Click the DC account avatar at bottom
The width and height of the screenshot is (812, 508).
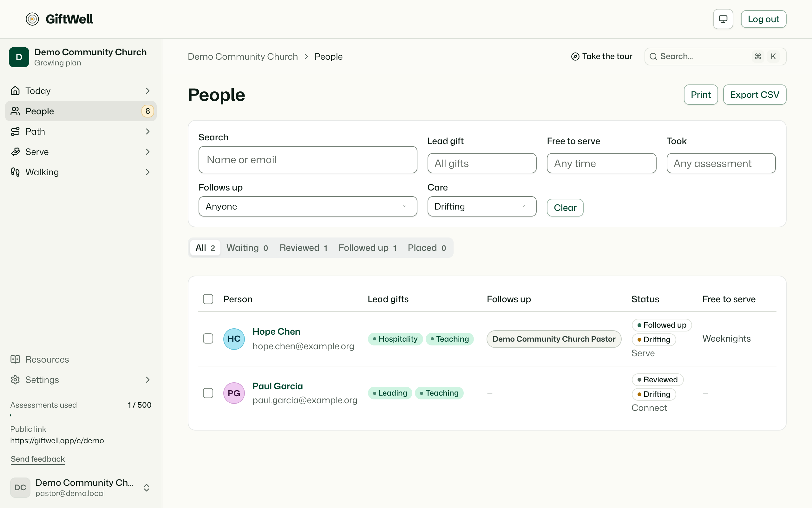click(x=20, y=487)
